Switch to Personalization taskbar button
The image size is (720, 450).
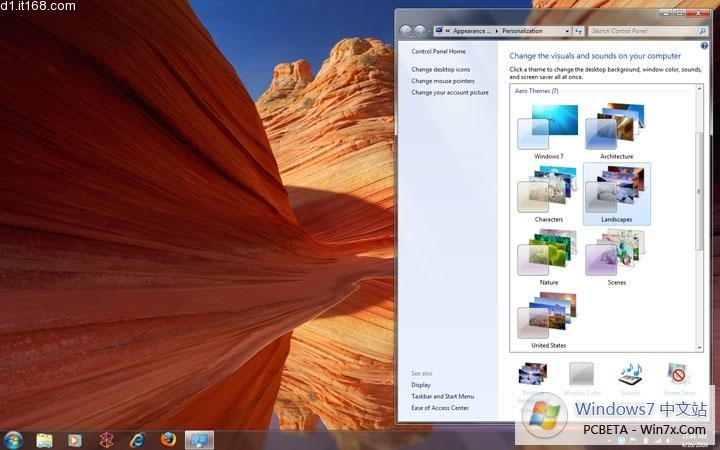pos(199,440)
